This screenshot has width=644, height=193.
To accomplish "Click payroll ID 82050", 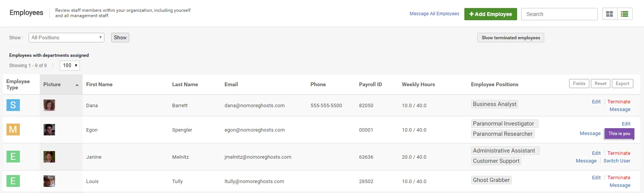I will tap(366, 105).
